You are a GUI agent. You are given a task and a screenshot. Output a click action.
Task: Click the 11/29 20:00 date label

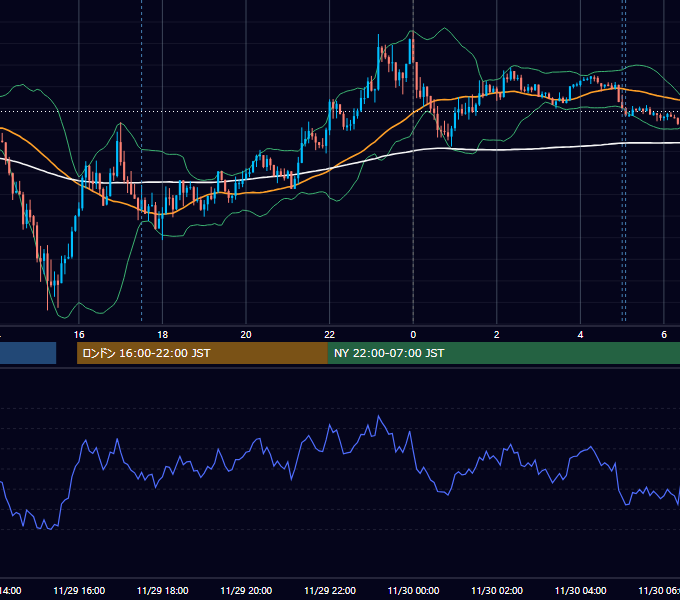(x=246, y=590)
